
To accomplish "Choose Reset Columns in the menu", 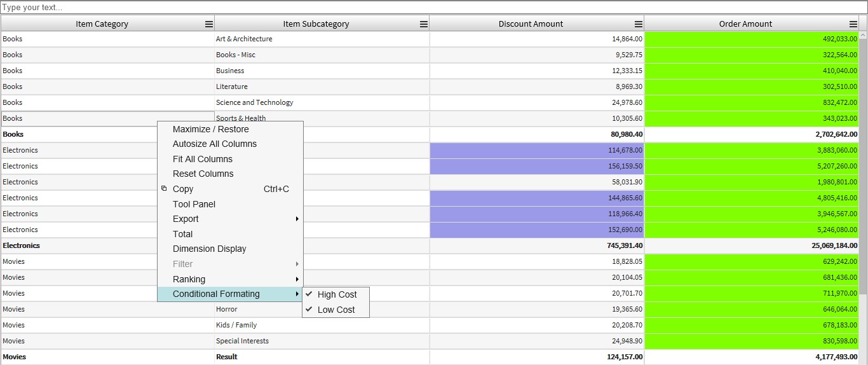I will pyautogui.click(x=203, y=174).
